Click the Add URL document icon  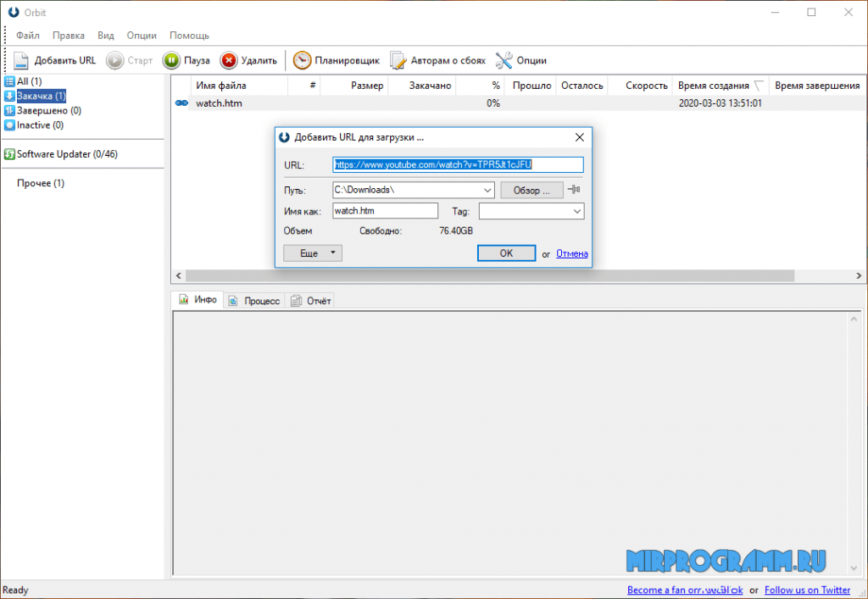click(22, 60)
